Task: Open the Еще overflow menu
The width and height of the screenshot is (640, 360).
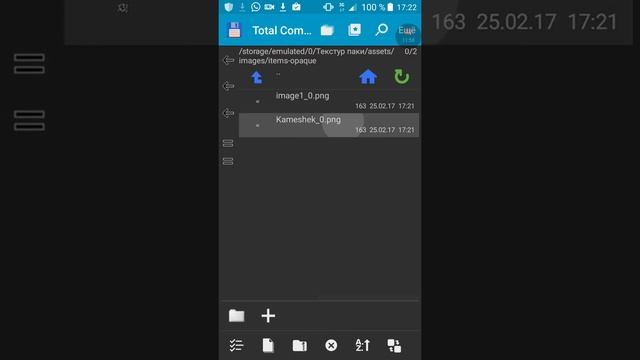Action: click(x=407, y=30)
